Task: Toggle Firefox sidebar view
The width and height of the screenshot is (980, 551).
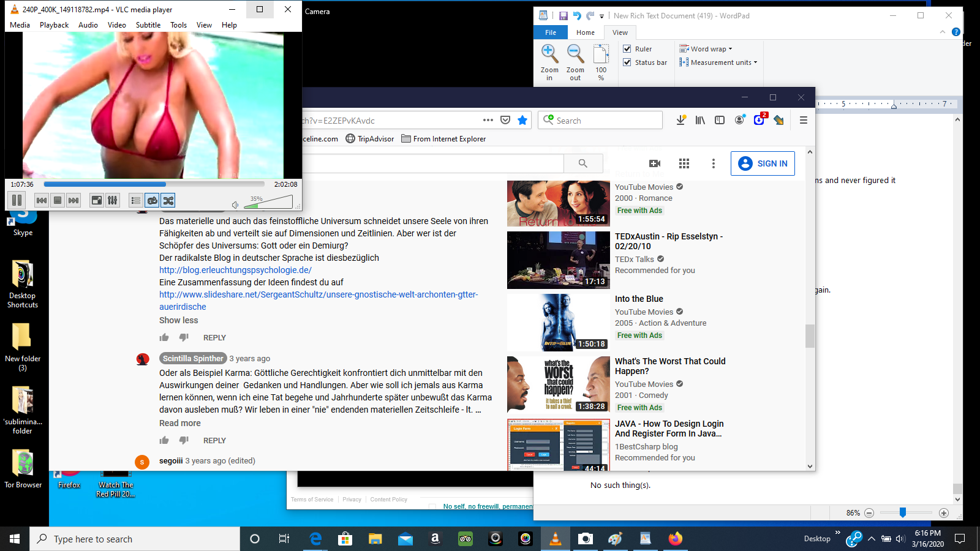Action: point(720,121)
